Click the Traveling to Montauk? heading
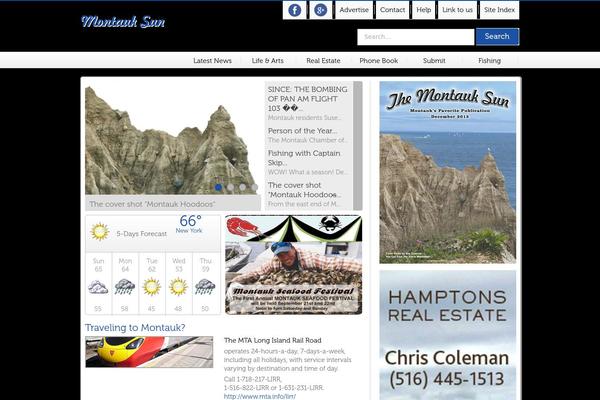This screenshot has height=400, width=600. pyautogui.click(x=135, y=328)
